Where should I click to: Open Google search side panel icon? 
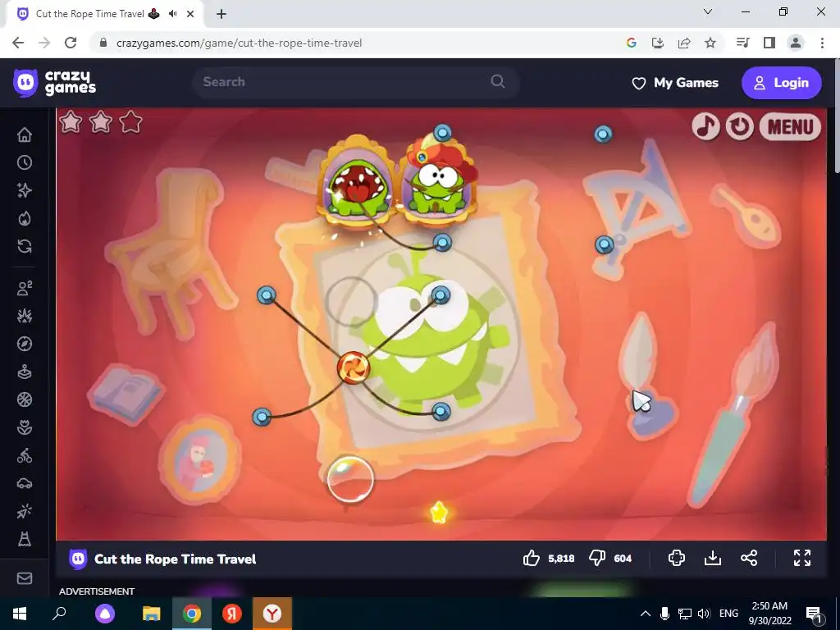(632, 43)
